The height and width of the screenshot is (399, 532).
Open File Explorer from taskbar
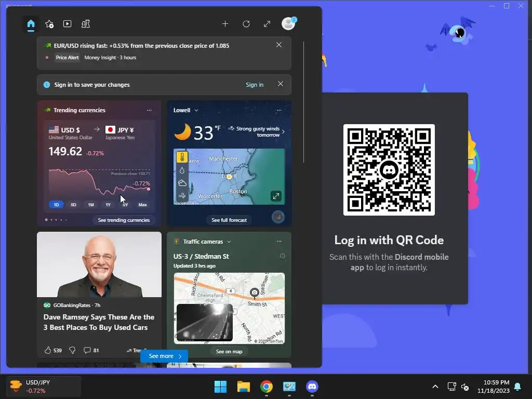[x=244, y=387]
